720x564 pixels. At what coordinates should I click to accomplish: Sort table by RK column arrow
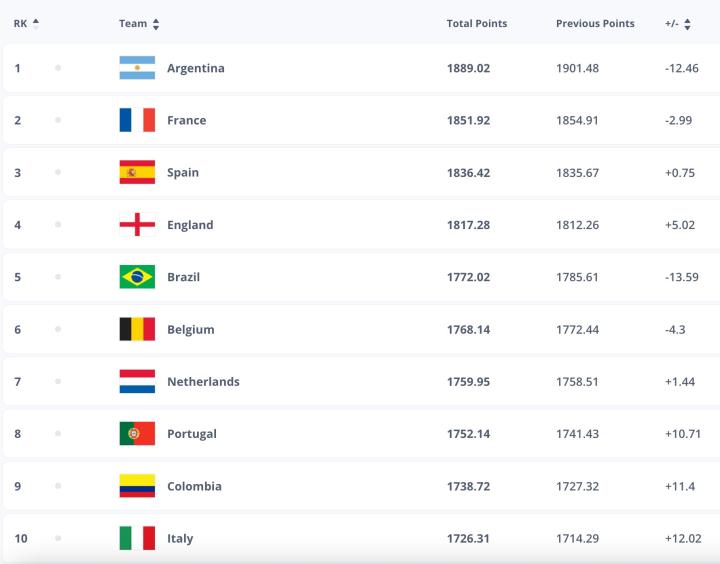[x=36, y=23]
